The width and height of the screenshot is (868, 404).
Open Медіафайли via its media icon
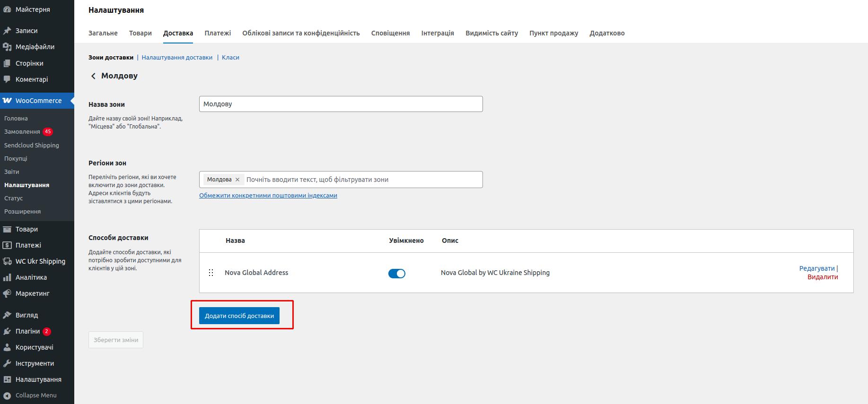7,47
